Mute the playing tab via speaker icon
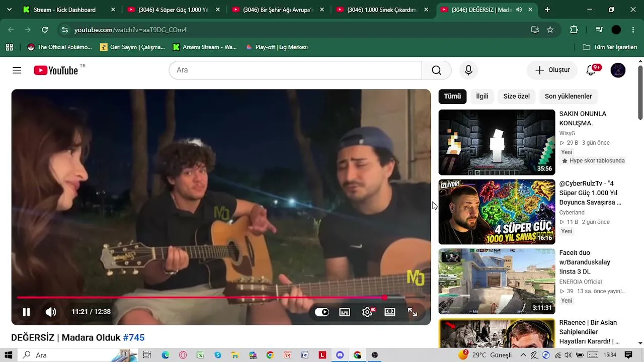This screenshot has width=644, height=362. pos(519,10)
